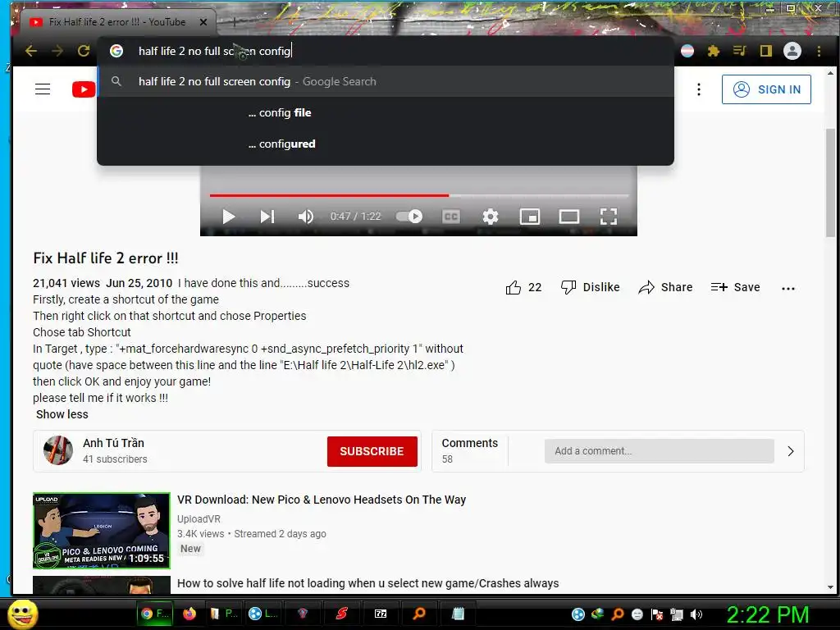The image size is (840, 630).
Task: Click the round extension icon in toolbar
Action: 687,51
